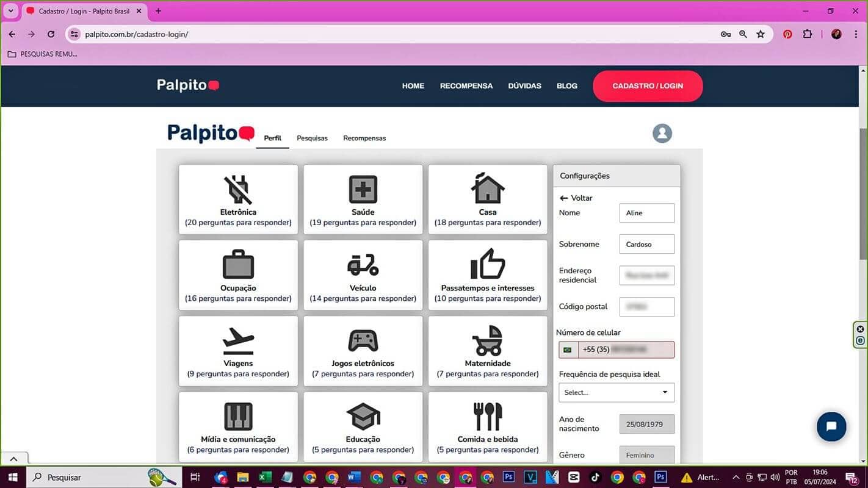This screenshot has height=488, width=868.
Task: Open Mídia e comunicação piano card
Action: point(238,426)
